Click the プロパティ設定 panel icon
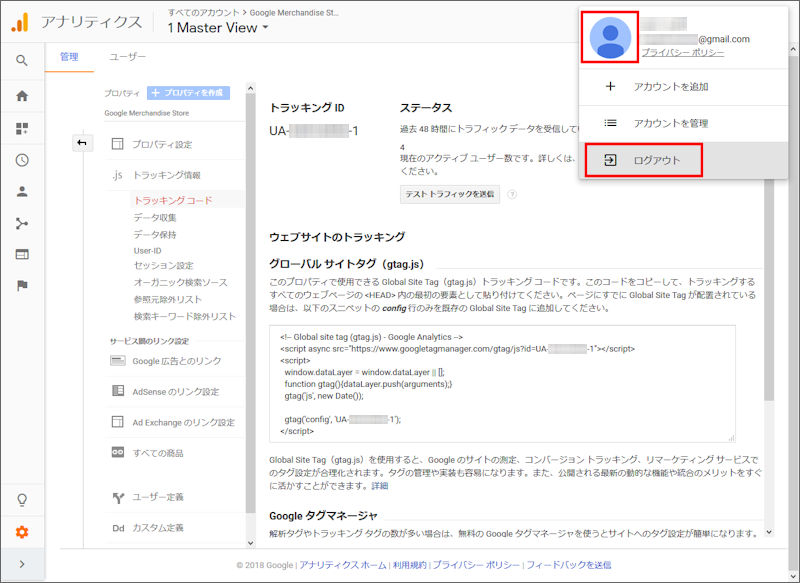 pos(117,144)
